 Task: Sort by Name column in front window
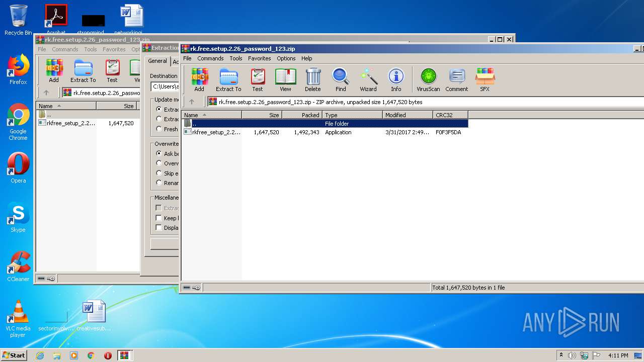click(211, 115)
